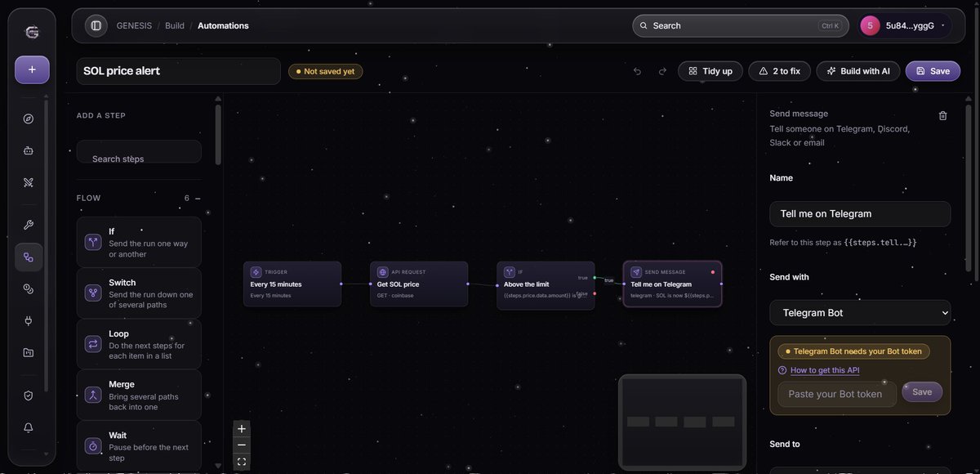This screenshot has width=980, height=474.
Task: Click the If step branch icon
Action: [x=93, y=243]
